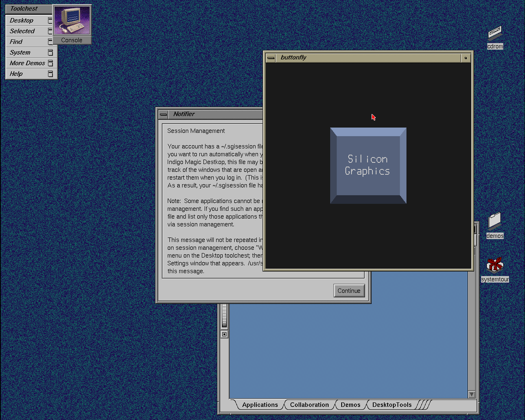This screenshot has width=525, height=420.
Task: Click the Notifier title bar
Action: point(215,114)
